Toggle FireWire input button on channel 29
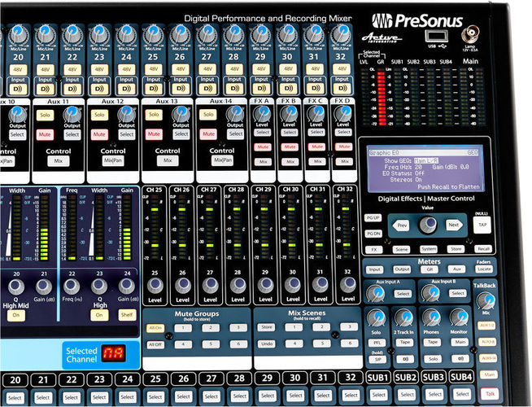The width and height of the screenshot is (532, 407). pos(261,89)
